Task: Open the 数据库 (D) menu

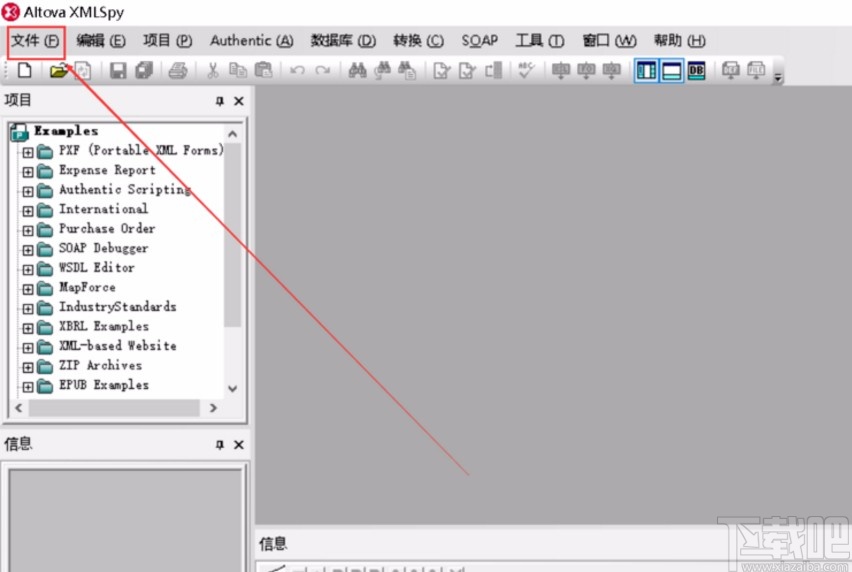Action: (343, 41)
